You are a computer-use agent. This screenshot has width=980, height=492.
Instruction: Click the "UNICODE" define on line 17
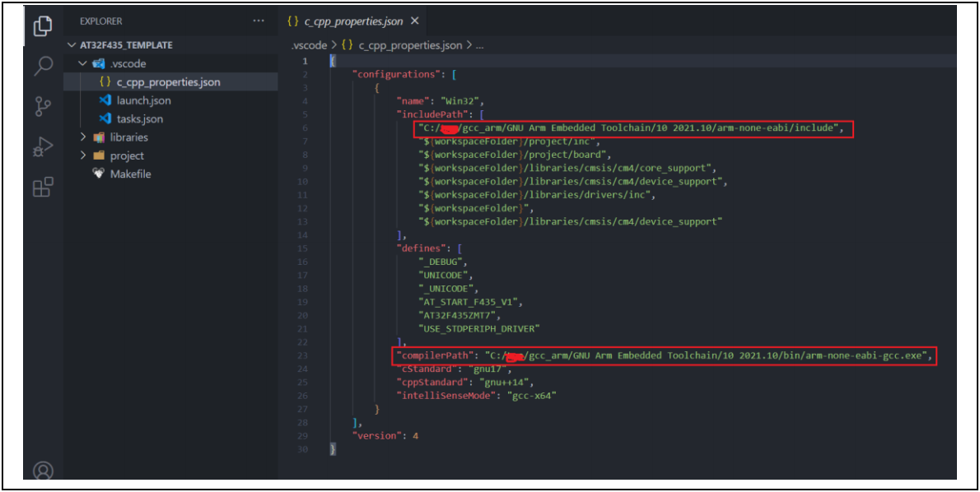coord(445,276)
